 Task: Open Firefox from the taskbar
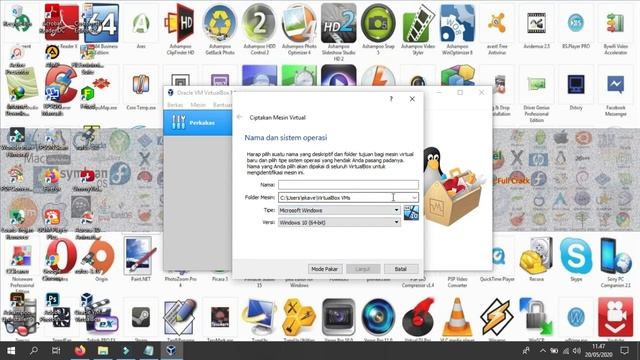click(80, 351)
